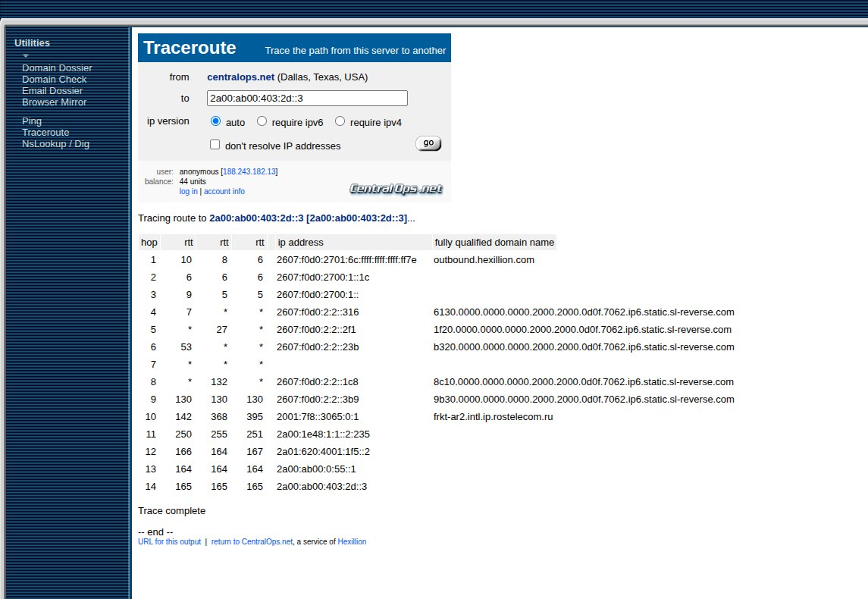Select frkt-ar2.intl.ip.rostelecom.ru domain name
Screen dimensions: 868x599
click(494, 417)
